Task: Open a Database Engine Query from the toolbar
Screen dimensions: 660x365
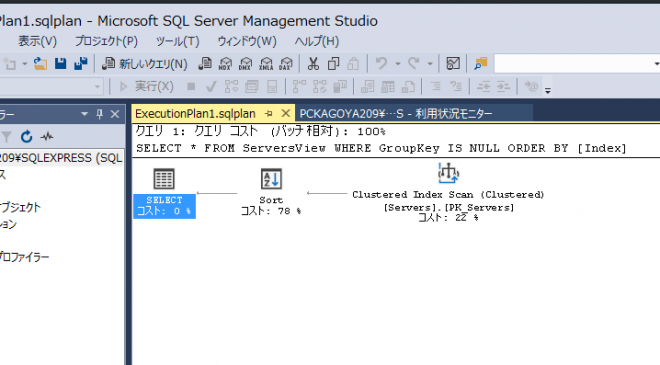Action: (205, 64)
